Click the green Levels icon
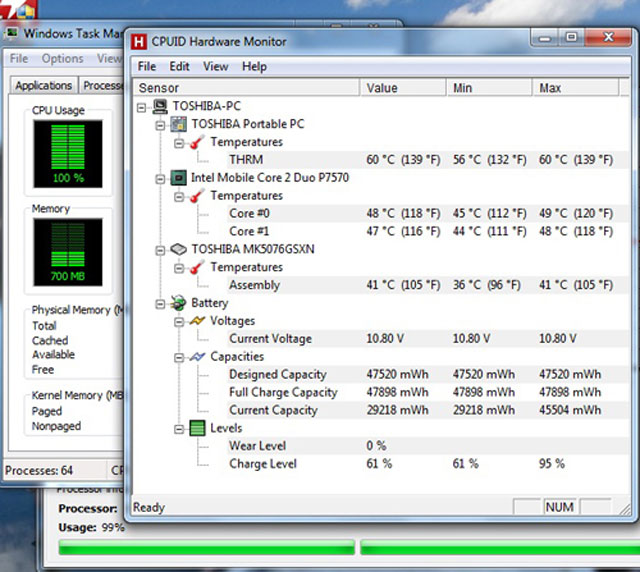Screen dimensions: 640x572 tap(197, 428)
